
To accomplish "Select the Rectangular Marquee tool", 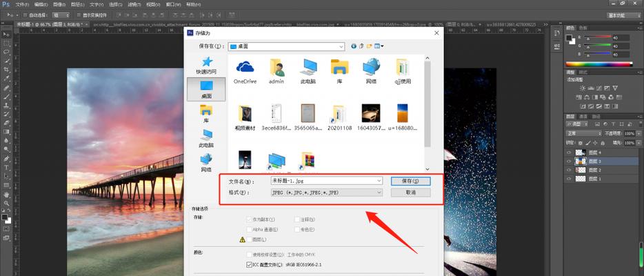I will point(7,43).
